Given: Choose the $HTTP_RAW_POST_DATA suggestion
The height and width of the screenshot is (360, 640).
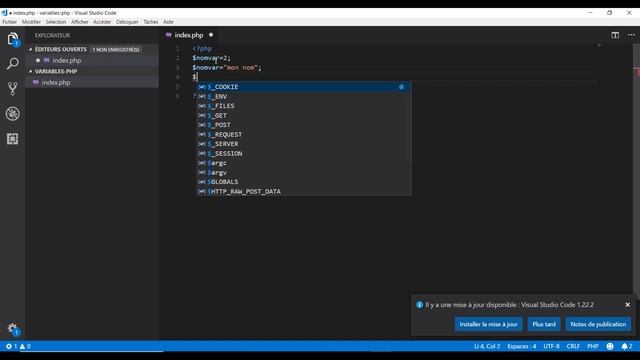Looking at the screenshot, I should [304, 191].
